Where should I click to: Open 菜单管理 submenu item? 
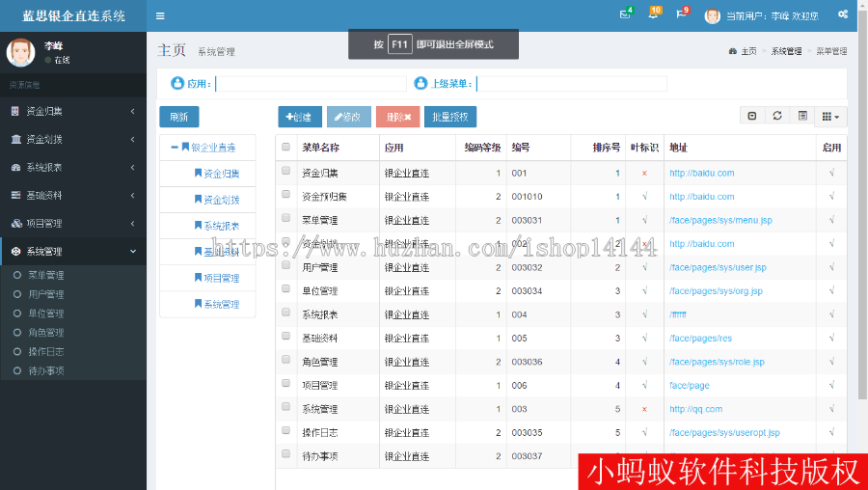[x=46, y=275]
